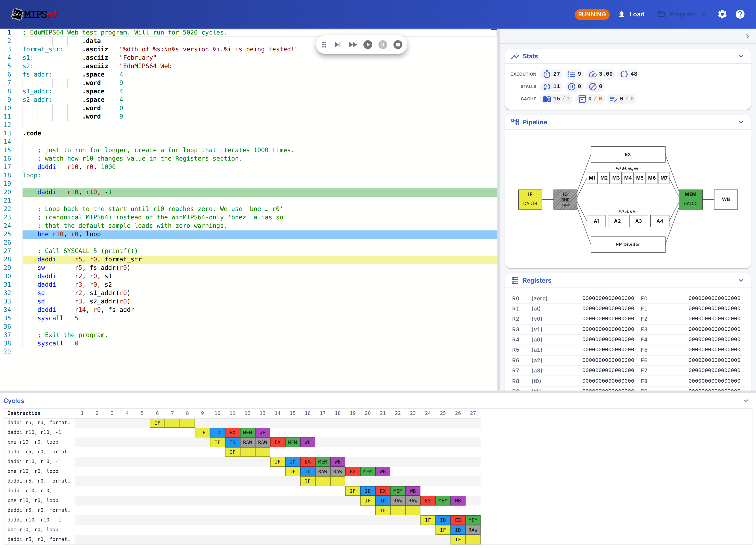Click highlighted line 20 daddi r10 instruction
The image size is (756, 548).
pos(260,192)
